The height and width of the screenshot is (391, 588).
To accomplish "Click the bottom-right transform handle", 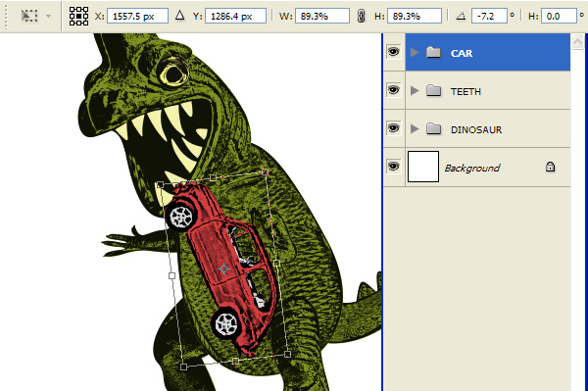I will [287, 354].
